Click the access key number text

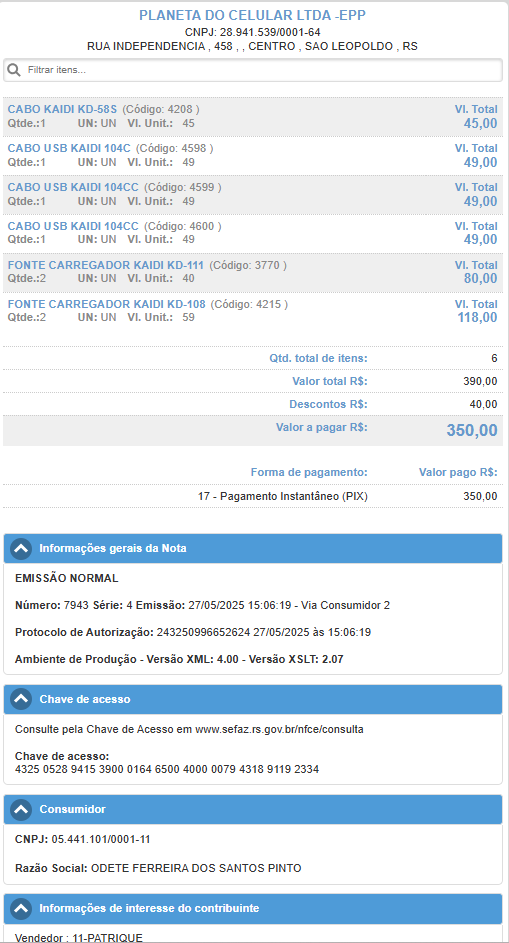[167, 769]
